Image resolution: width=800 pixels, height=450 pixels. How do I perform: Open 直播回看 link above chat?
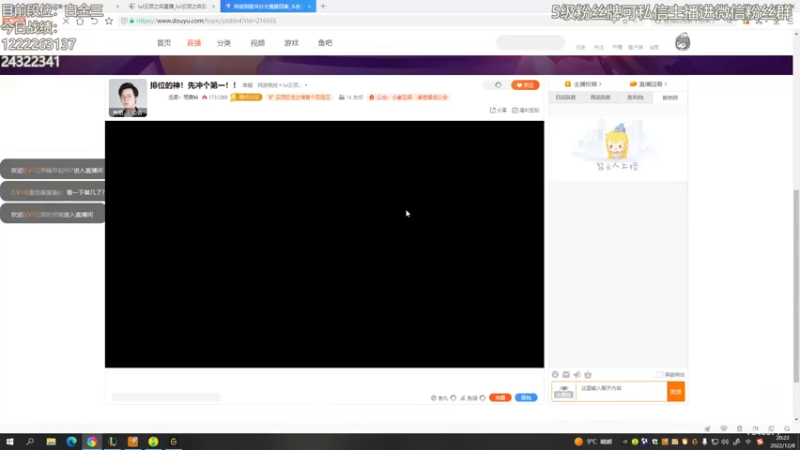[x=648, y=84]
